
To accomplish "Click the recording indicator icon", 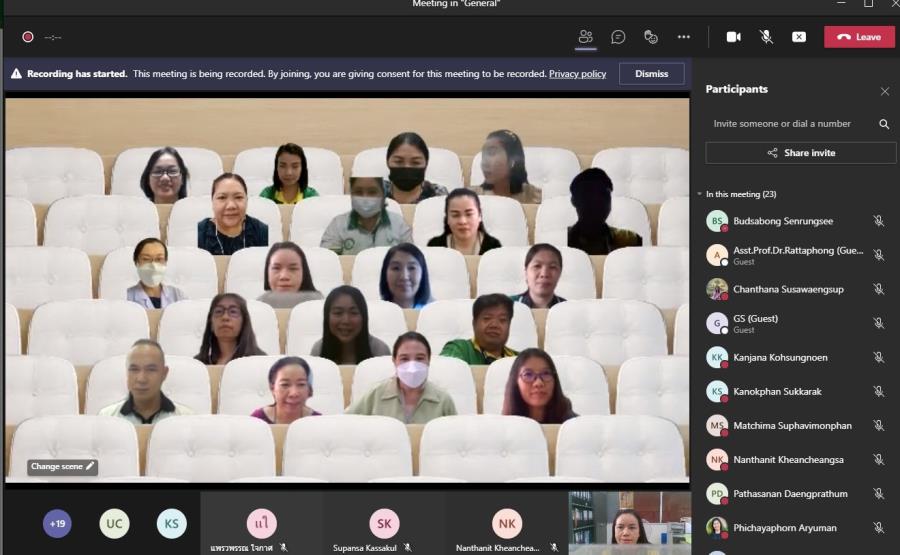I will (28, 37).
